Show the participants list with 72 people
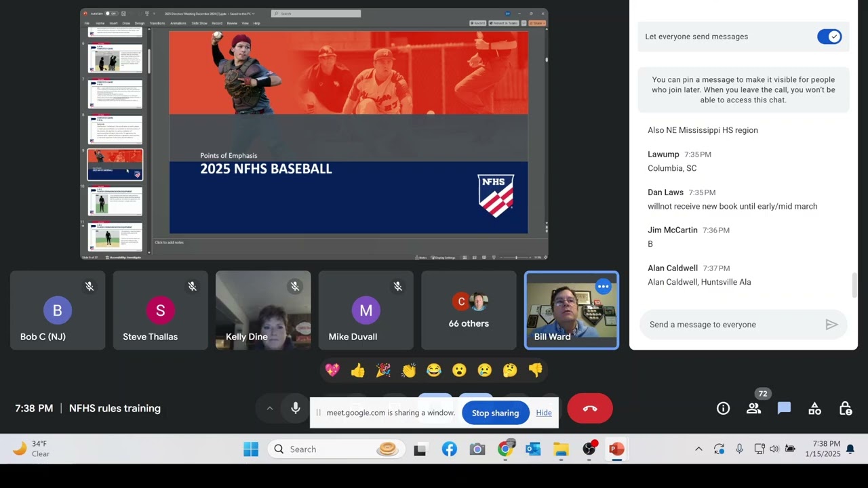This screenshot has height=488, width=868. click(753, 408)
